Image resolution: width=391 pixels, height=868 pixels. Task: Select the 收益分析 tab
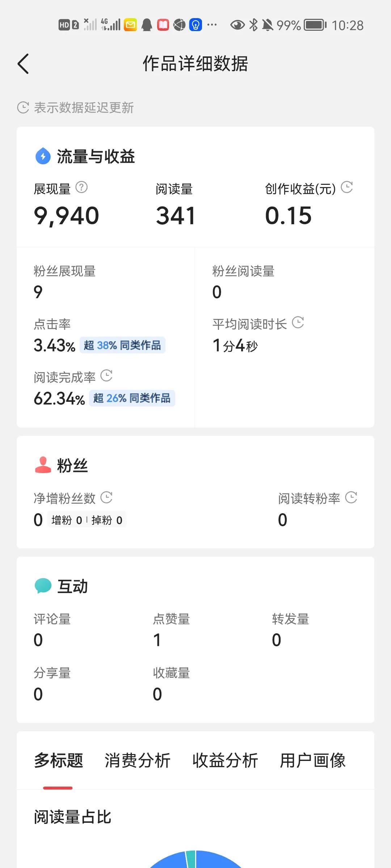click(x=225, y=760)
